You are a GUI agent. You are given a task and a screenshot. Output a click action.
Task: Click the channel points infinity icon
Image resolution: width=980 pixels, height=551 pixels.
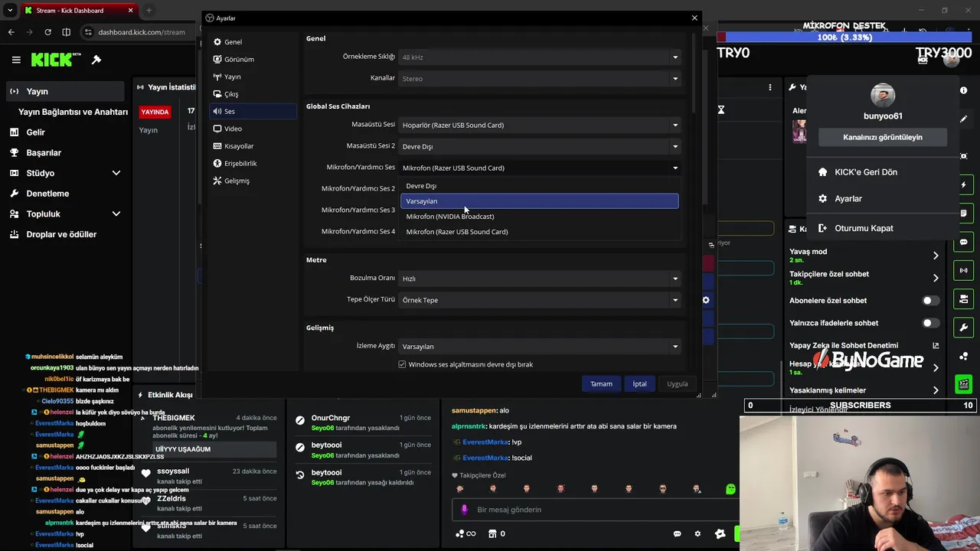(465, 534)
